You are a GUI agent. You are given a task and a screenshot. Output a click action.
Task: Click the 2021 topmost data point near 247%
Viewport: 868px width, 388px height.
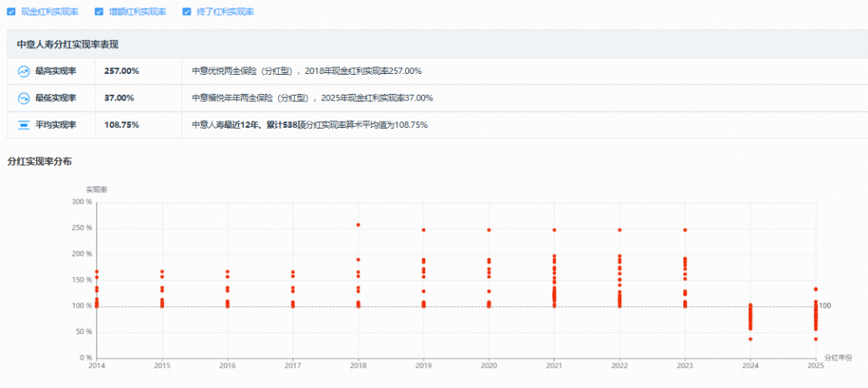click(x=554, y=230)
